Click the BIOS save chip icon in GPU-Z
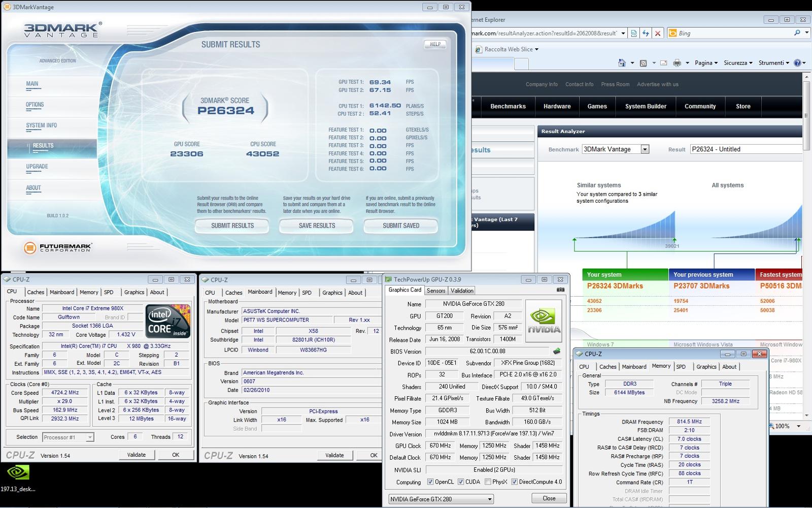Image resolution: width=812 pixels, height=508 pixels. (557, 351)
